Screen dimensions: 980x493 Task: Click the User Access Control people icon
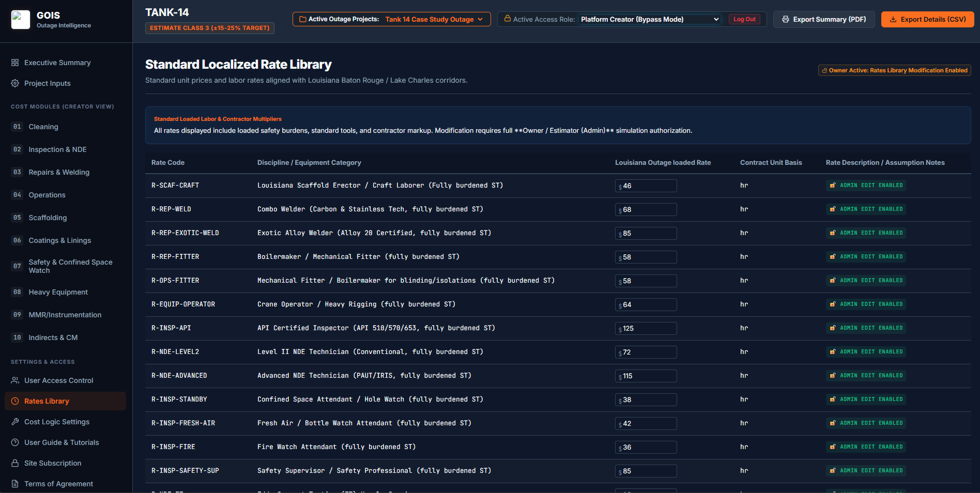pos(15,380)
